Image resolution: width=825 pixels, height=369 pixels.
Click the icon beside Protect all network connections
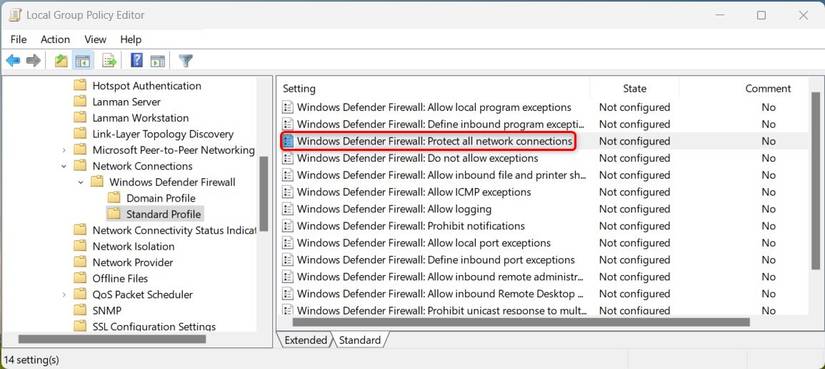point(288,141)
